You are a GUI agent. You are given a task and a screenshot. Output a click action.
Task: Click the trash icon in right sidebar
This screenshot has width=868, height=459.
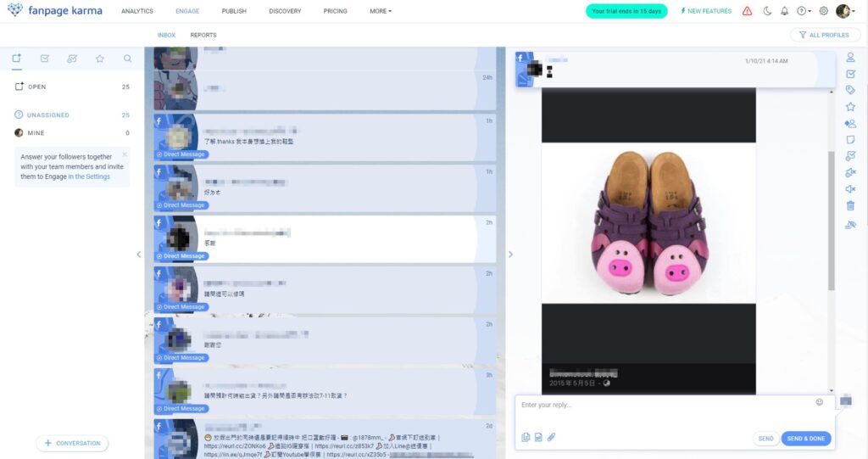850,205
